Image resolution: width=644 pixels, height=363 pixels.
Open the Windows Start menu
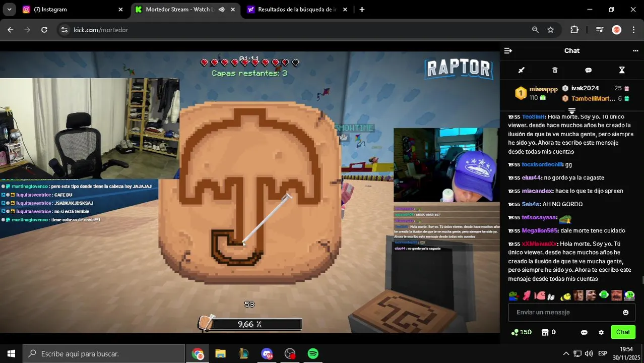point(11,354)
